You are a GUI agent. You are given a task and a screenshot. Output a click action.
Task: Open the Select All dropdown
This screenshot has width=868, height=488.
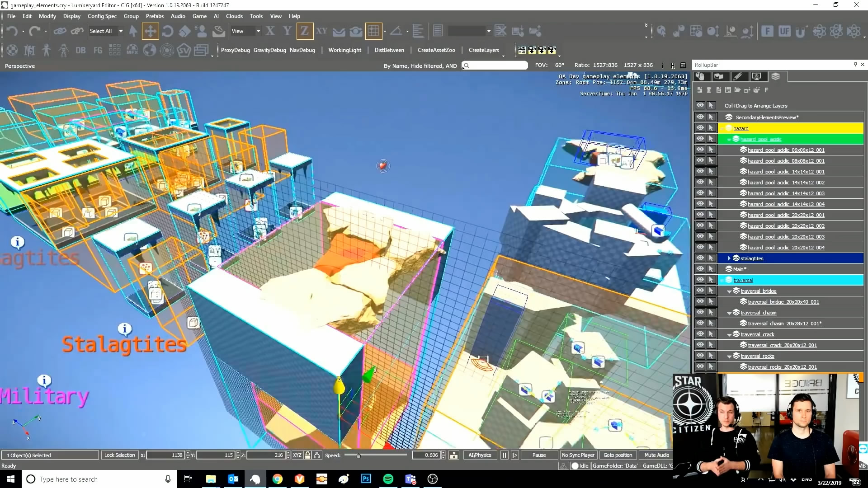[x=121, y=31]
